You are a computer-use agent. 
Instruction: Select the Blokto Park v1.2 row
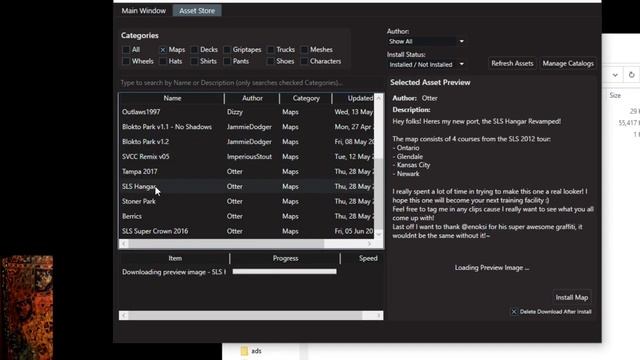pyautogui.click(x=247, y=142)
